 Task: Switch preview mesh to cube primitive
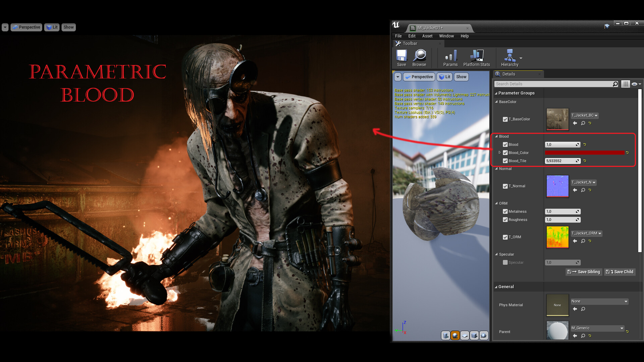pyautogui.click(x=474, y=336)
